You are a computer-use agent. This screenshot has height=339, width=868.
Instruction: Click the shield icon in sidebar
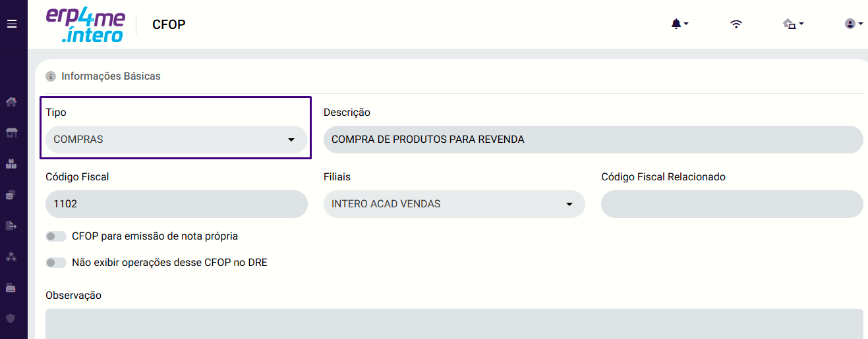11,319
